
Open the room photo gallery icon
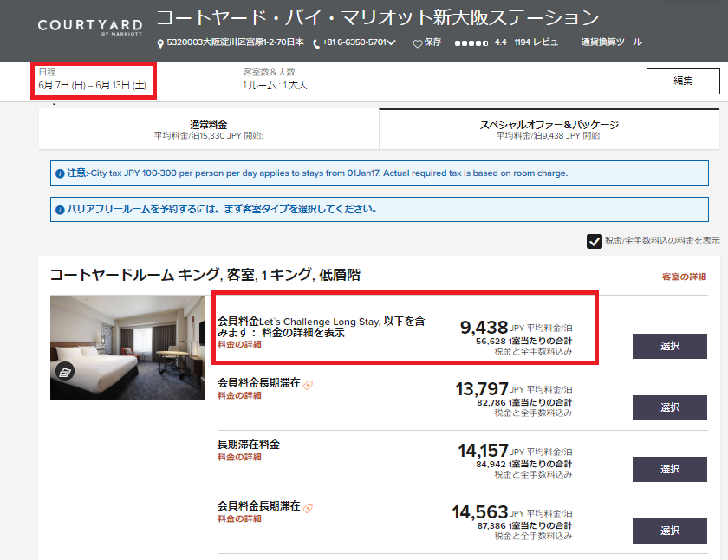click(65, 371)
